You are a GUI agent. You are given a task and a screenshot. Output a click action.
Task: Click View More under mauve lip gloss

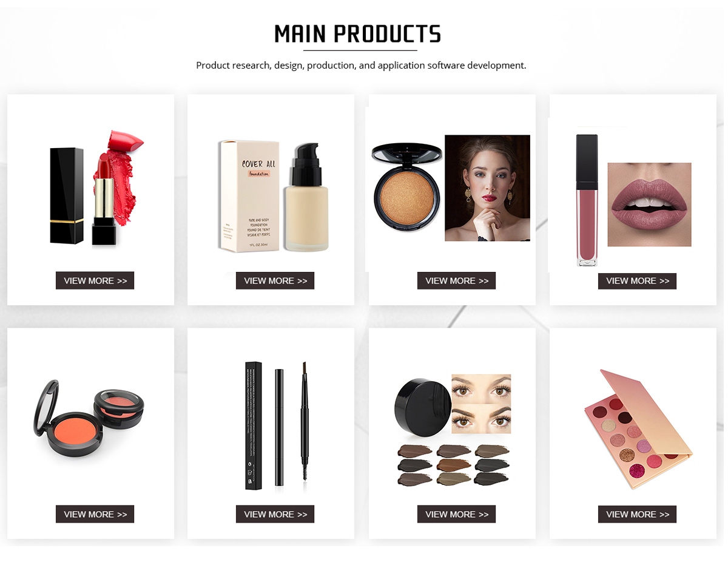[x=637, y=280]
